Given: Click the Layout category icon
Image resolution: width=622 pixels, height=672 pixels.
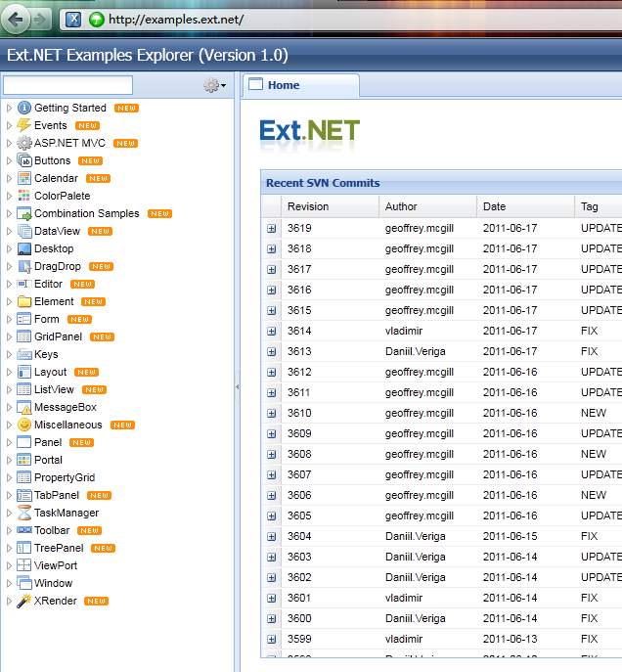Looking at the screenshot, I should click(x=24, y=372).
